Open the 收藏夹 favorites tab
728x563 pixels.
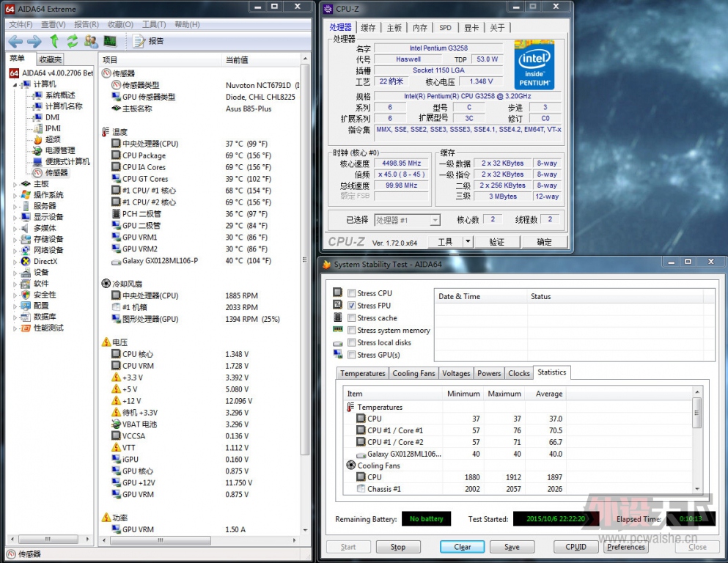(50, 59)
